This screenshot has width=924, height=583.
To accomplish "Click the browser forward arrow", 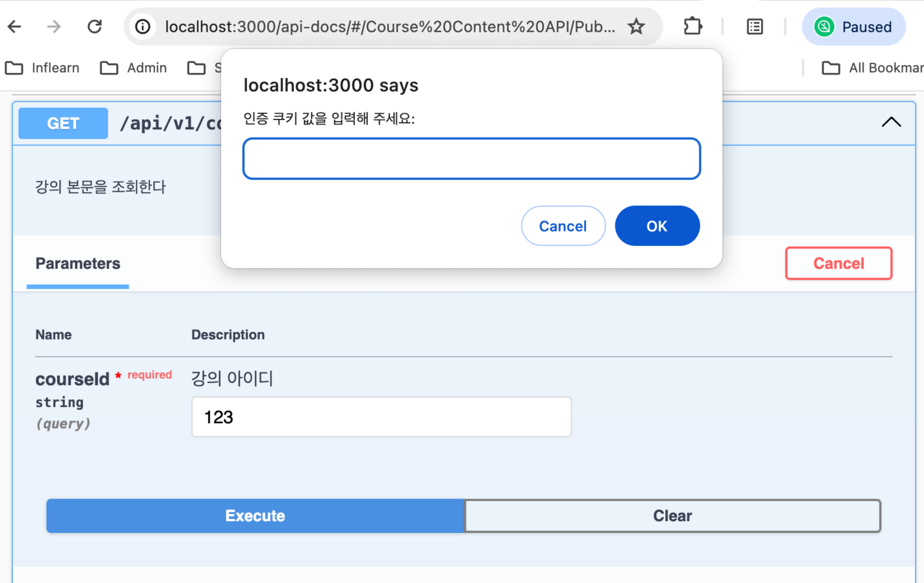I will (x=54, y=27).
